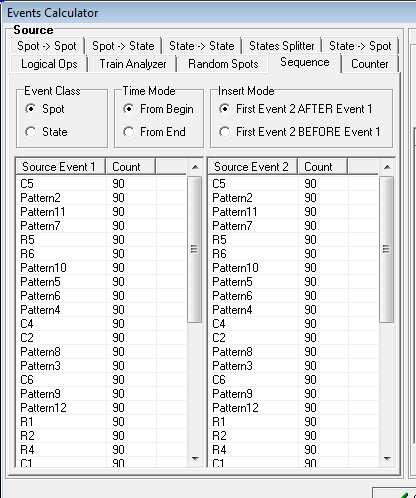
Task: Open the States Splitter tab
Action: click(x=282, y=46)
